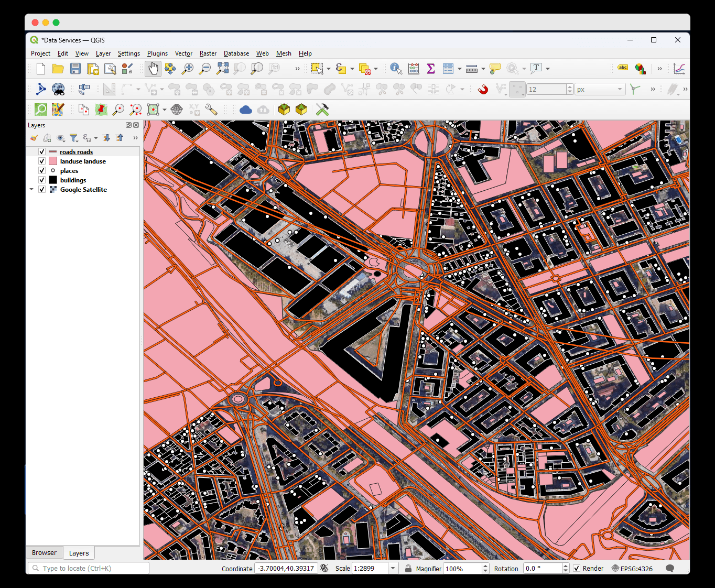This screenshot has width=715, height=588.
Task: Expand the Google Satellite layer
Action: [x=31, y=189]
